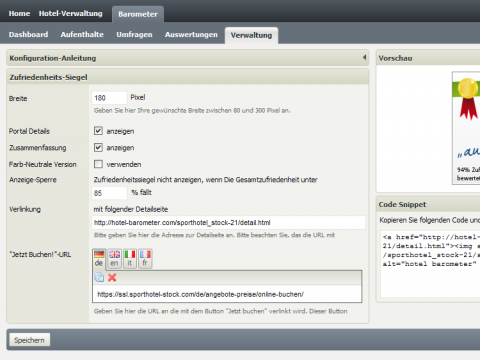Screen dimensions: 480x360
Task: Select the Italian flag it language tab
Action: point(130,259)
